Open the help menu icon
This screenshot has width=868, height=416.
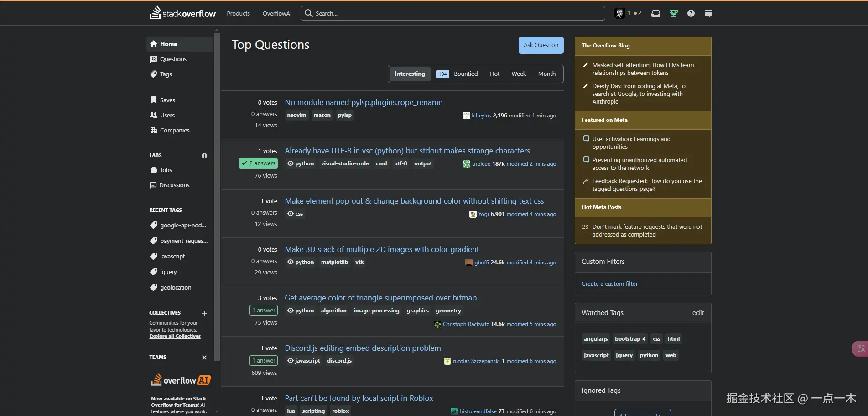[x=690, y=13]
